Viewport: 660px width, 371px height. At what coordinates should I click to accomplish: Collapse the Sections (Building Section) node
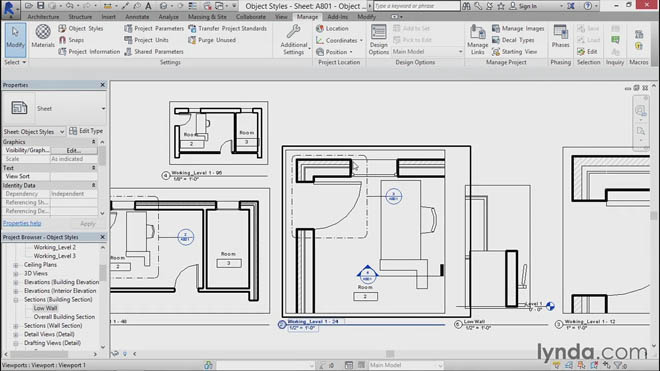(16, 300)
